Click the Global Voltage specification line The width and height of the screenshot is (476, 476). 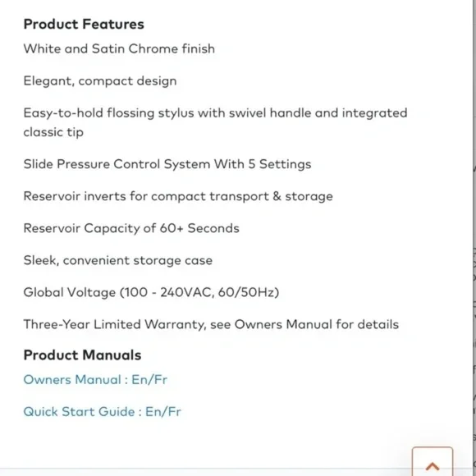[x=151, y=292]
